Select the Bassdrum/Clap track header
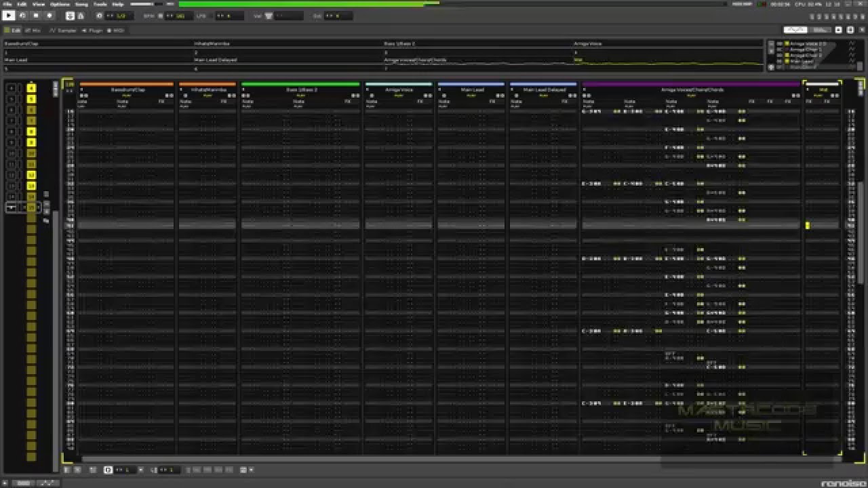The height and width of the screenshot is (488, 868). 129,89
